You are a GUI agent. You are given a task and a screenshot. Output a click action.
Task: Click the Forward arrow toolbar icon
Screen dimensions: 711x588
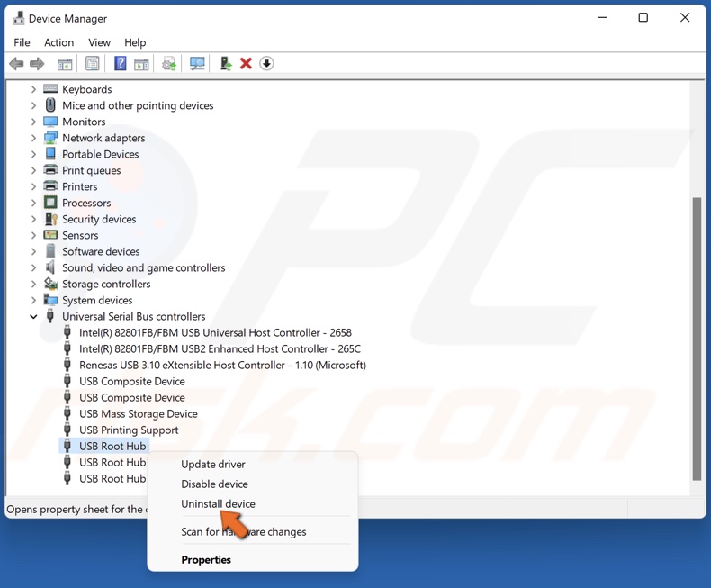point(37,64)
